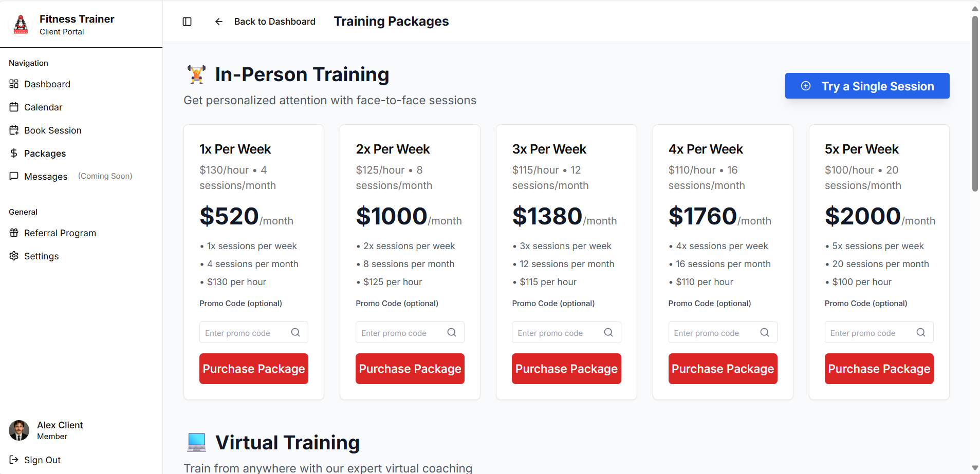This screenshot has height=474, width=980.
Task: Toggle the sidebar with the panel icon
Action: [187, 22]
